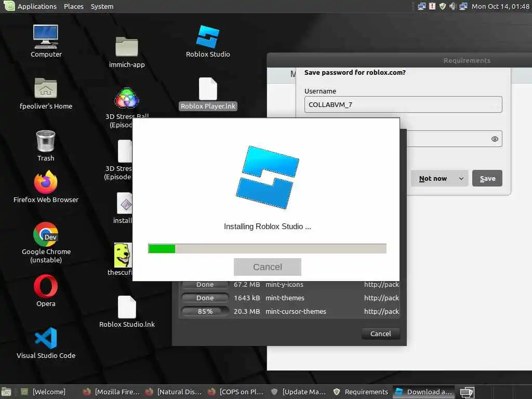Click the show desktop button in bottom panel
Image resolution: width=532 pixels, height=399 pixels.
[x=6, y=392]
